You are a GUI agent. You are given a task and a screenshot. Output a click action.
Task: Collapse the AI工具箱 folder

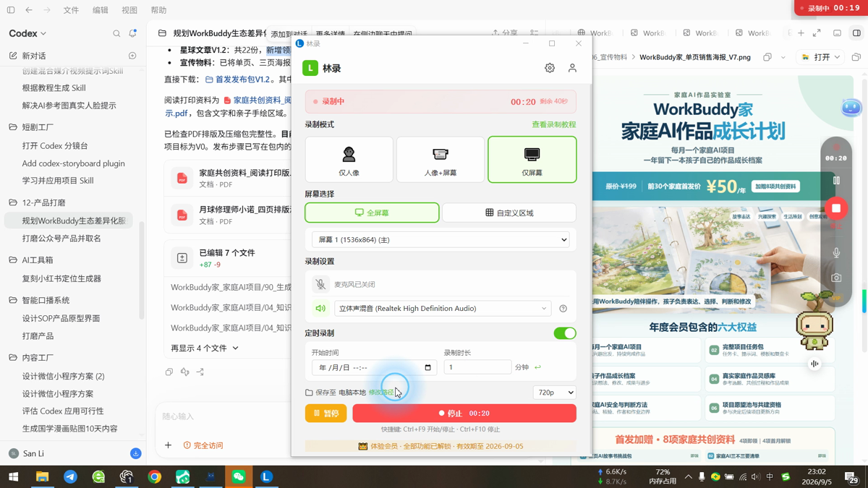[30, 260]
